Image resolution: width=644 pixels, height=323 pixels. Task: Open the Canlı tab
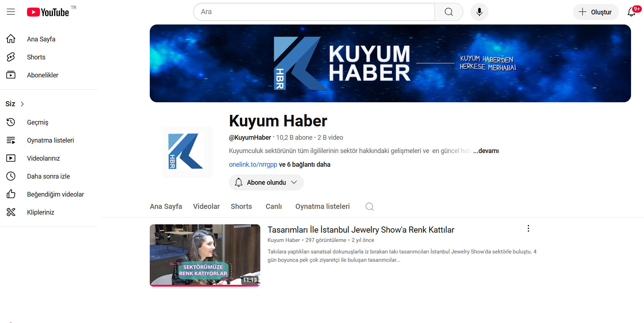[x=274, y=206]
